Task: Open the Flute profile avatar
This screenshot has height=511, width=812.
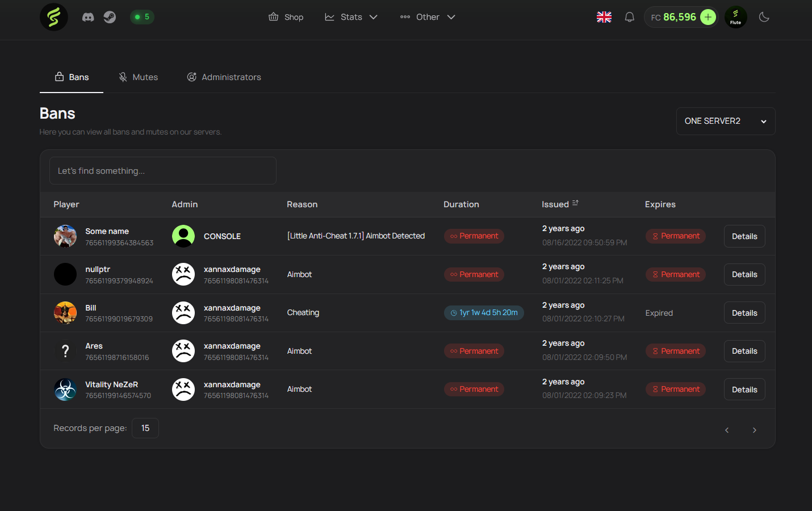Action: [735, 16]
